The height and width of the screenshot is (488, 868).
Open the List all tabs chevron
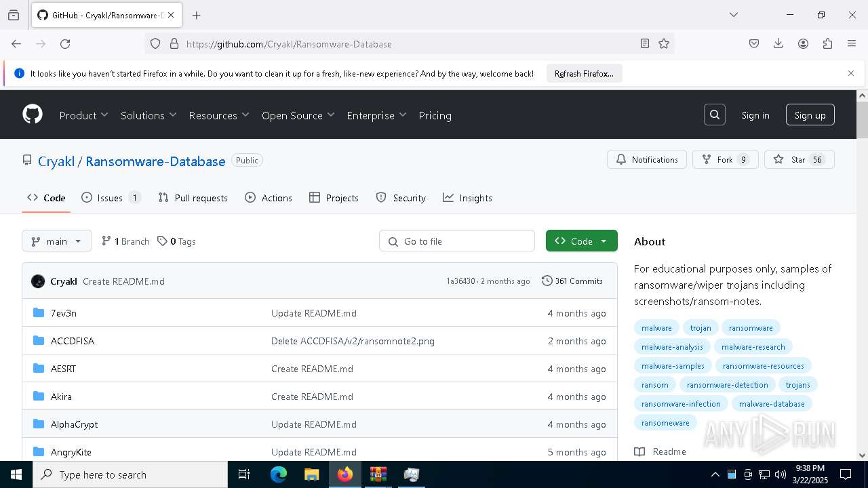(x=733, y=15)
